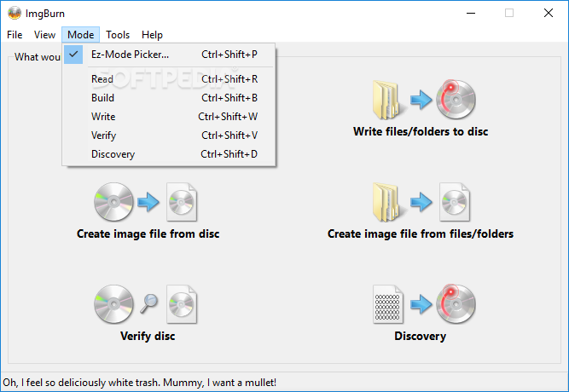
Task: Click the blue arrow in Write files/folders to disc
Action: pos(421,100)
